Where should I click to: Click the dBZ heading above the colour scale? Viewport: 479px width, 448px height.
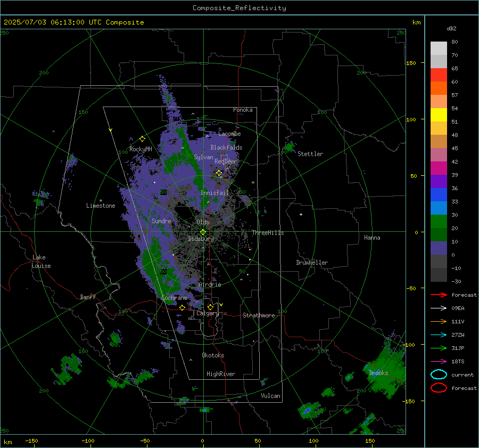point(451,28)
